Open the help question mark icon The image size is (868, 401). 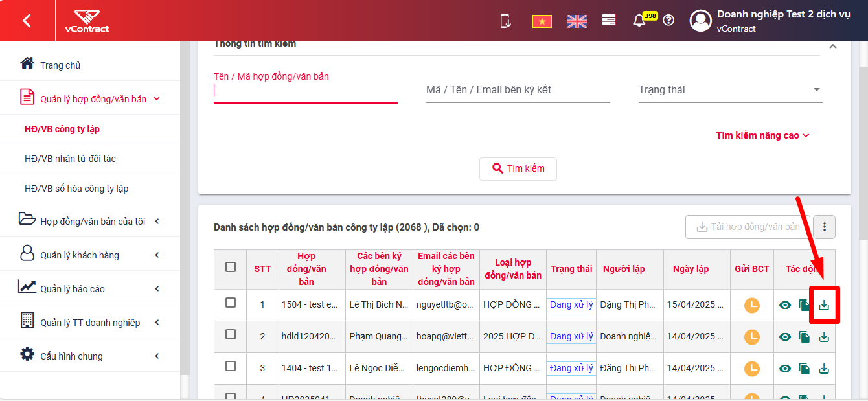668,20
